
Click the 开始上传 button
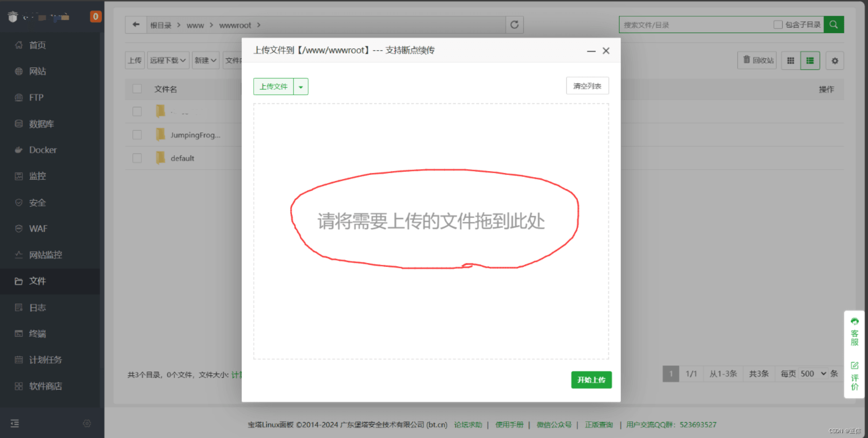(591, 380)
